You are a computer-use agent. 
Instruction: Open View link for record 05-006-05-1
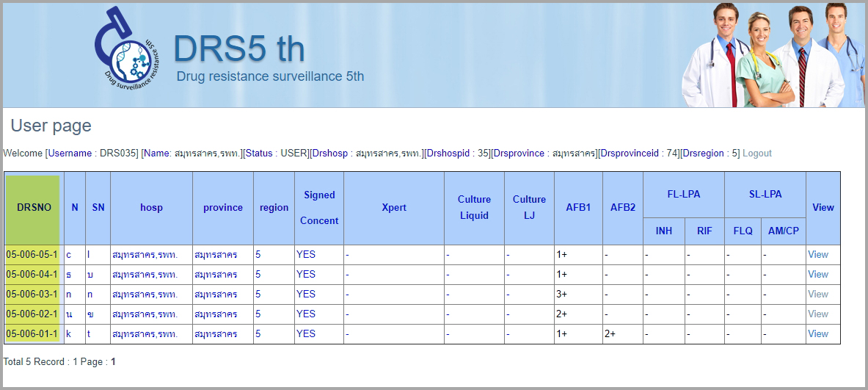(817, 255)
